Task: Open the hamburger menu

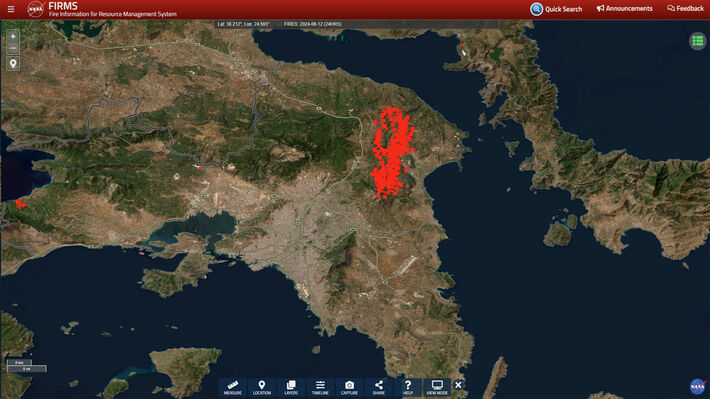Action: (x=11, y=9)
